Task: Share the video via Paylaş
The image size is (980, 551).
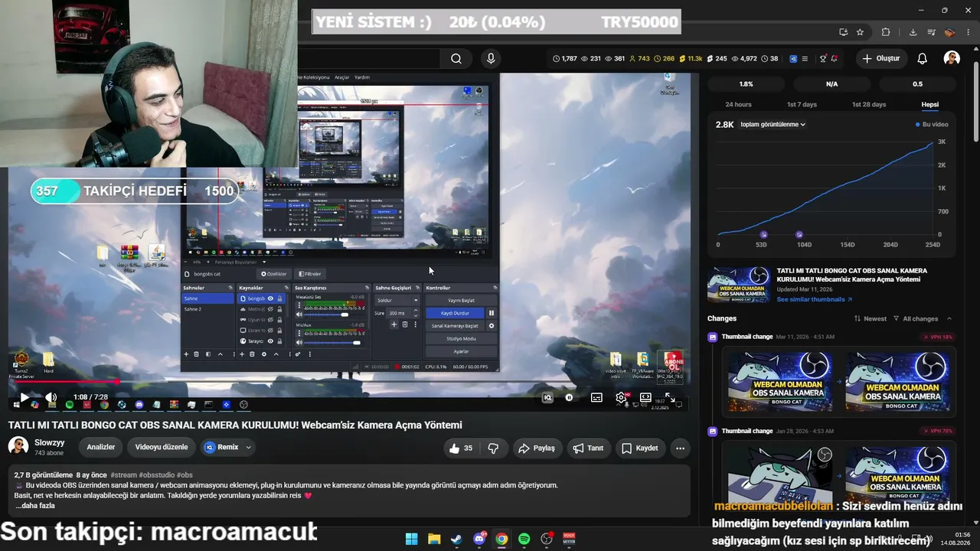Action: (536, 448)
